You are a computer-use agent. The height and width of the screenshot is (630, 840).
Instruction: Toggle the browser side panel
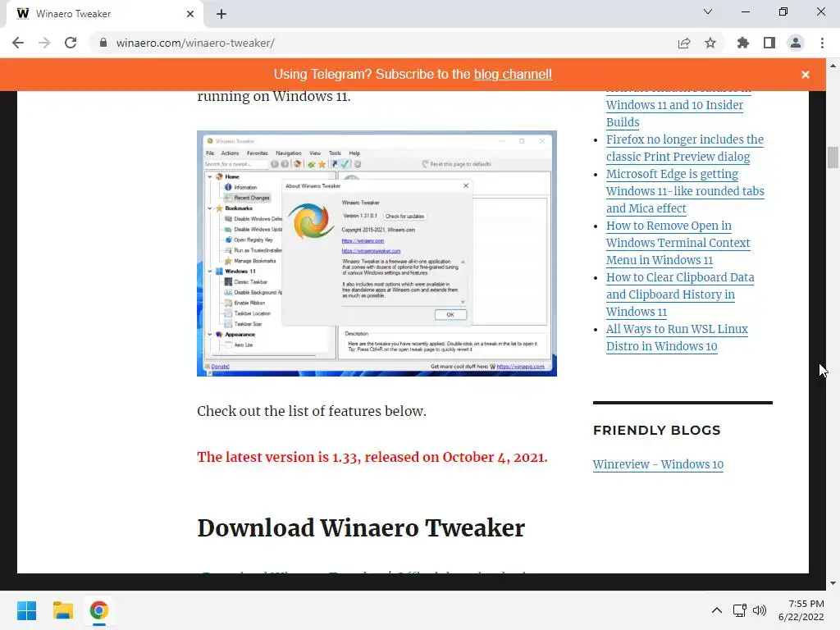pyautogui.click(x=769, y=43)
